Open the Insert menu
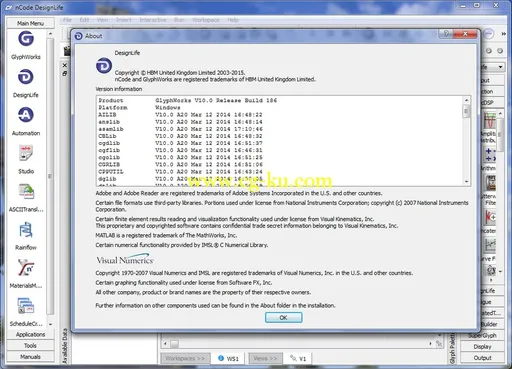This screenshot has height=369, width=512. [124, 20]
